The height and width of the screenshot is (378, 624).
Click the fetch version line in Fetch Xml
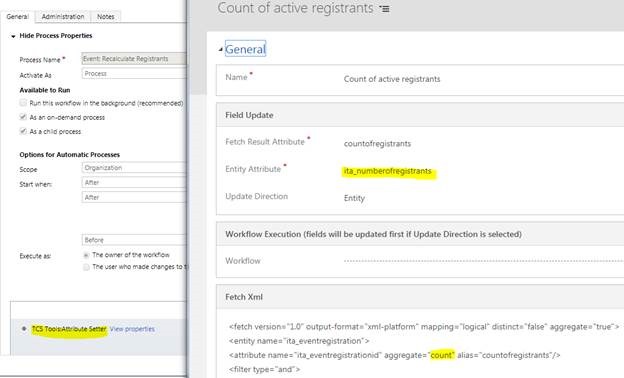424,327
